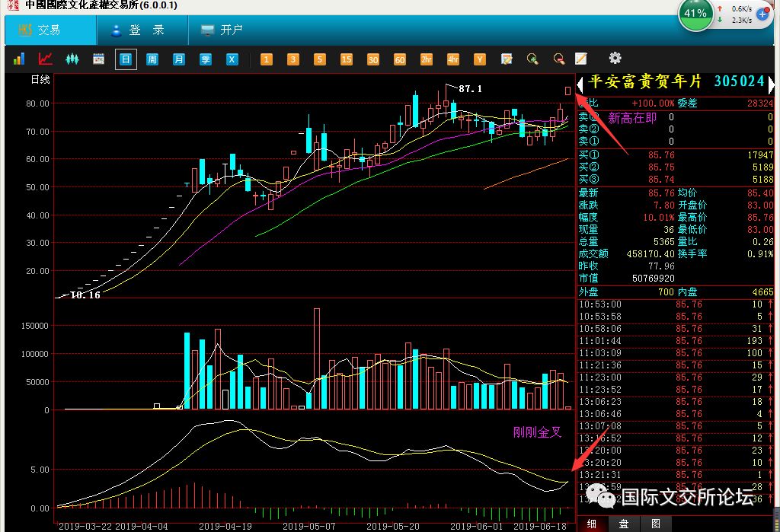Select the 2hr period button
The height and width of the screenshot is (532, 780).
tap(427, 59)
